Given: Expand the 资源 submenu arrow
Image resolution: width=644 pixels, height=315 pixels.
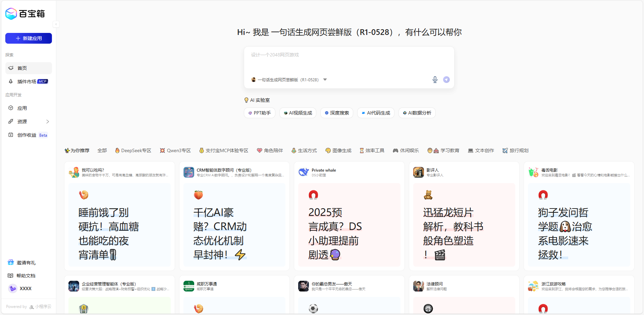Looking at the screenshot, I should [x=48, y=122].
